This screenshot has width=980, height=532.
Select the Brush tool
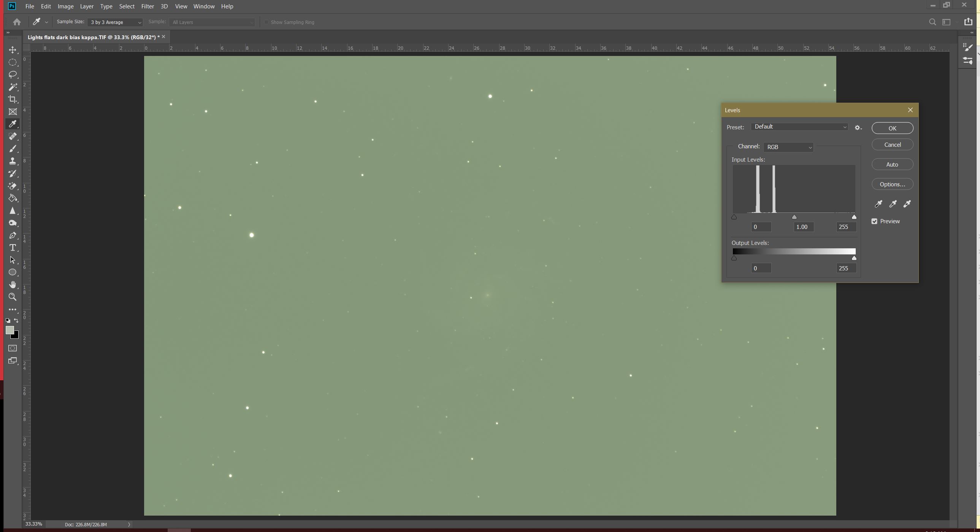pos(13,149)
